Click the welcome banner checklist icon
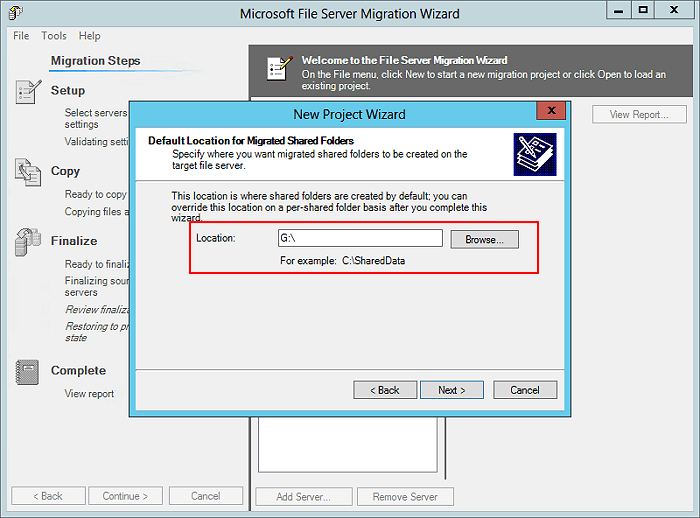 pyautogui.click(x=277, y=67)
